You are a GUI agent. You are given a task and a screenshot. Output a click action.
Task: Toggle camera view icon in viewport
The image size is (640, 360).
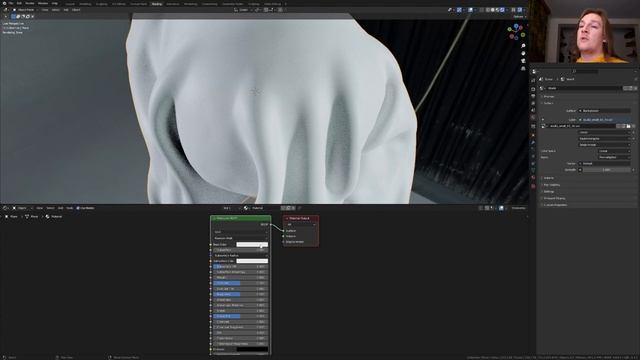(x=523, y=61)
